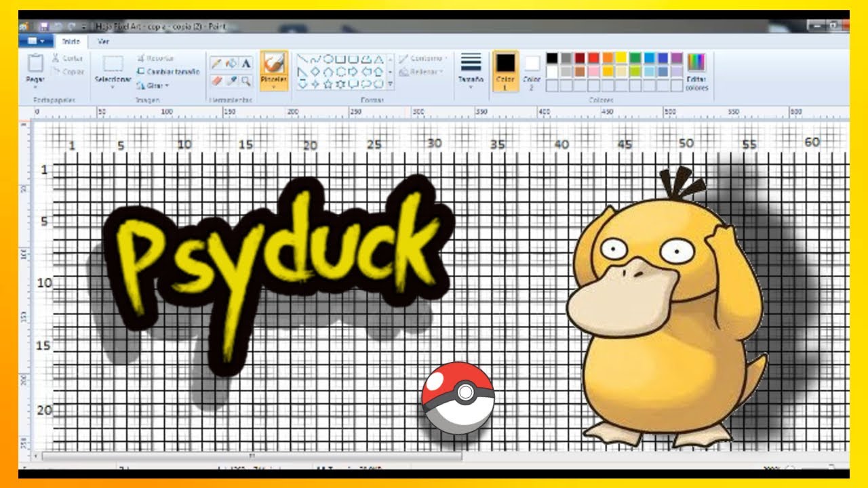Select the Fill with color bucket tool

(x=231, y=63)
